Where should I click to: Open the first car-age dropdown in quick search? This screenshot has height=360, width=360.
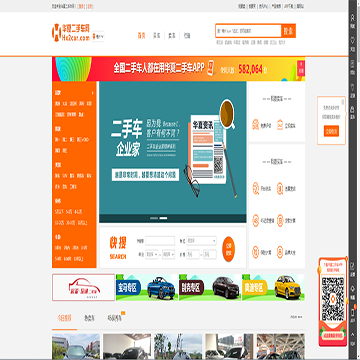pos(152,255)
